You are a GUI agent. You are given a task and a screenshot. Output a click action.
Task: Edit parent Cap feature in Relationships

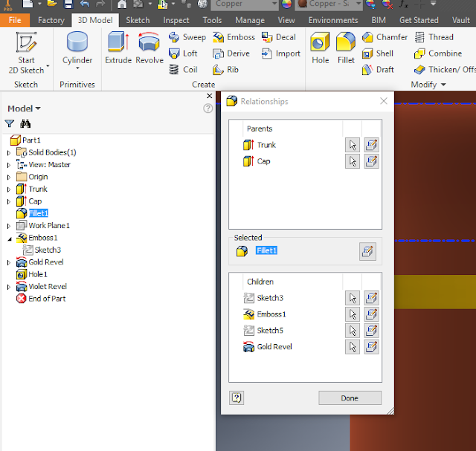(371, 161)
